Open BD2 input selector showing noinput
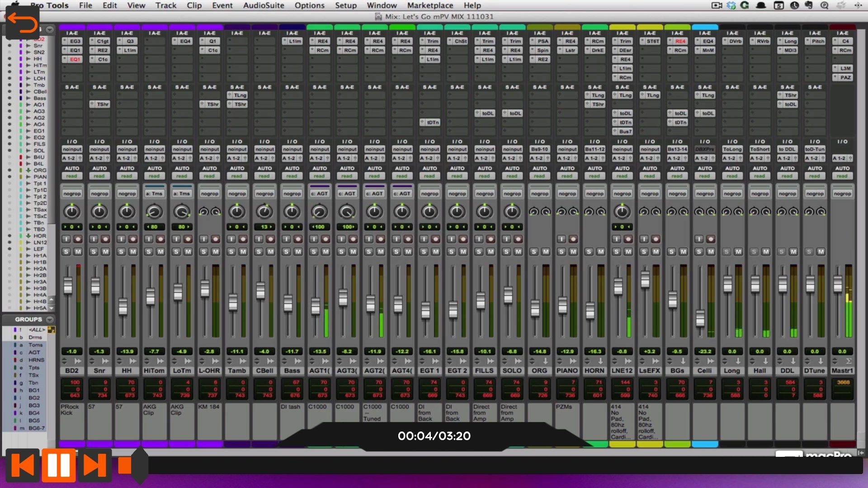 coord(72,149)
